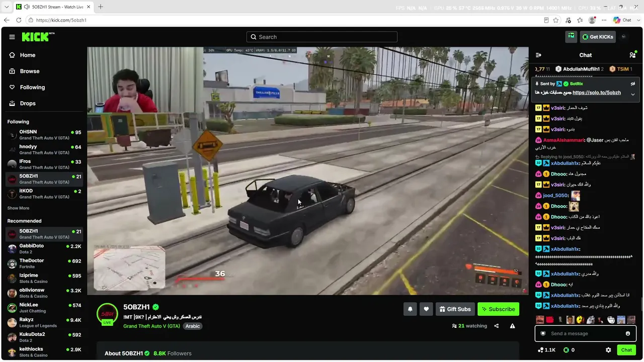Open Iziprime's Slots & Casino stream
The width and height of the screenshot is (644, 362).
pos(43,278)
